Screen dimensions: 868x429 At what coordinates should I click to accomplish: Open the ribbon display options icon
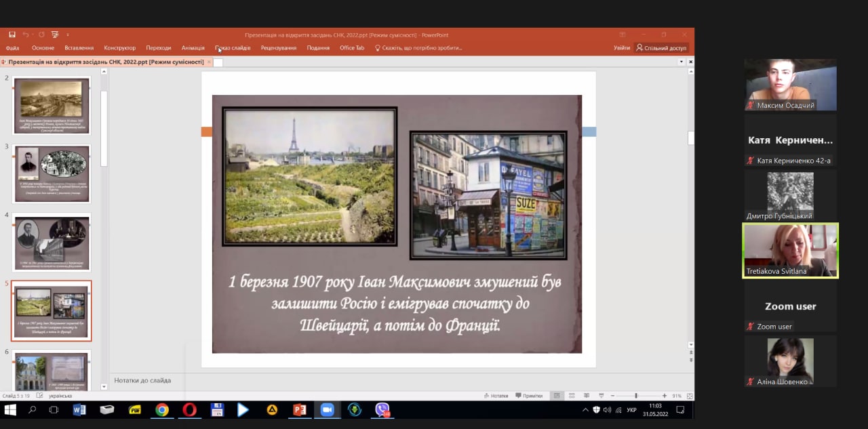(623, 35)
